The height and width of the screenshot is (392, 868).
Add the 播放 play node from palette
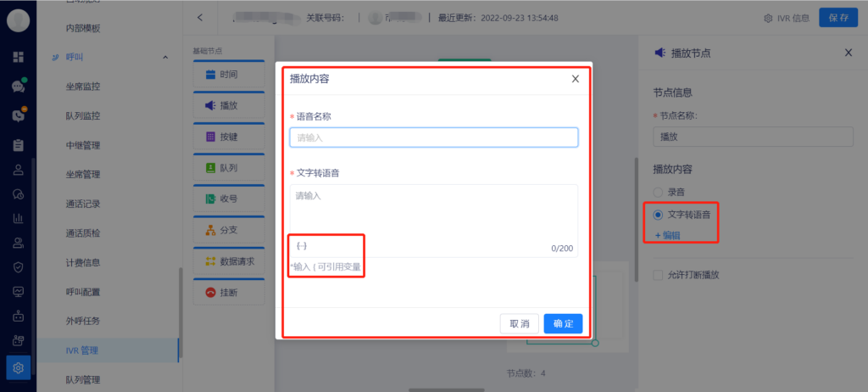229,105
